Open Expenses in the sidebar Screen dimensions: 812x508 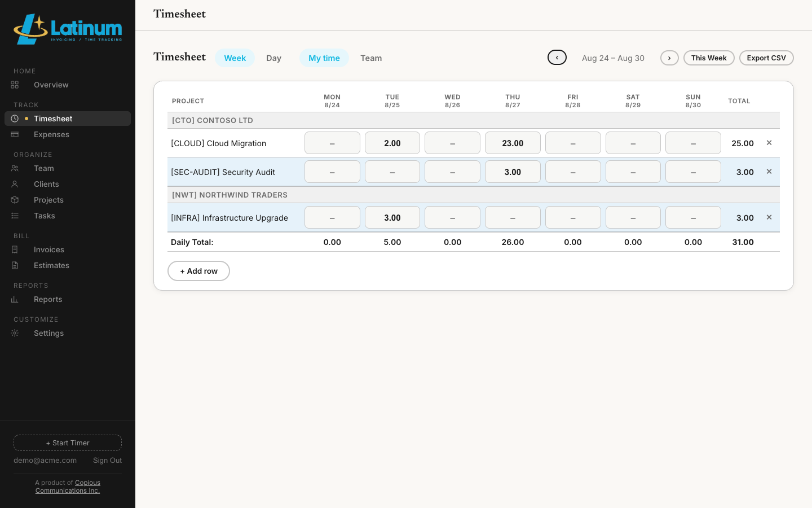tap(68, 134)
